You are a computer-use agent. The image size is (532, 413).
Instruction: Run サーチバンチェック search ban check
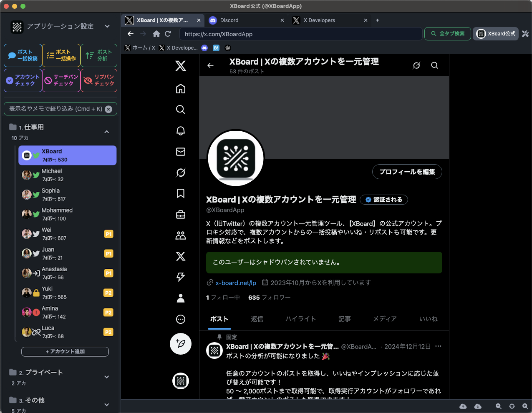coord(61,80)
